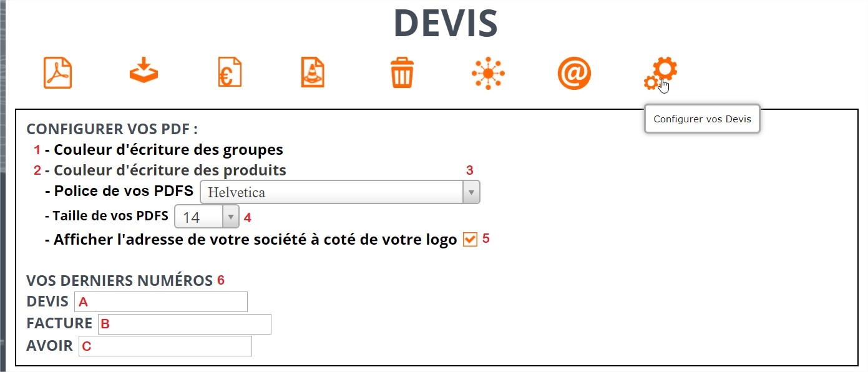Focus the DEVIS number input field
Image resolution: width=868 pixels, height=372 pixels.
point(161,301)
